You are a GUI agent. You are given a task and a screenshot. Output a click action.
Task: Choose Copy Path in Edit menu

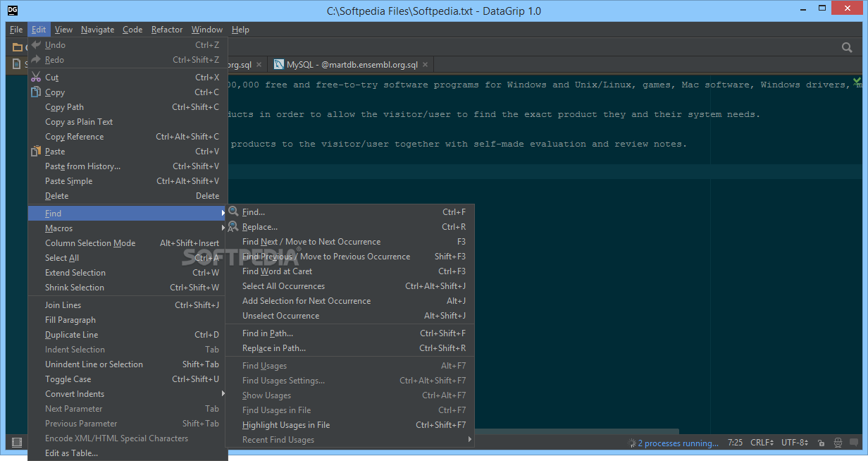pyautogui.click(x=128, y=106)
